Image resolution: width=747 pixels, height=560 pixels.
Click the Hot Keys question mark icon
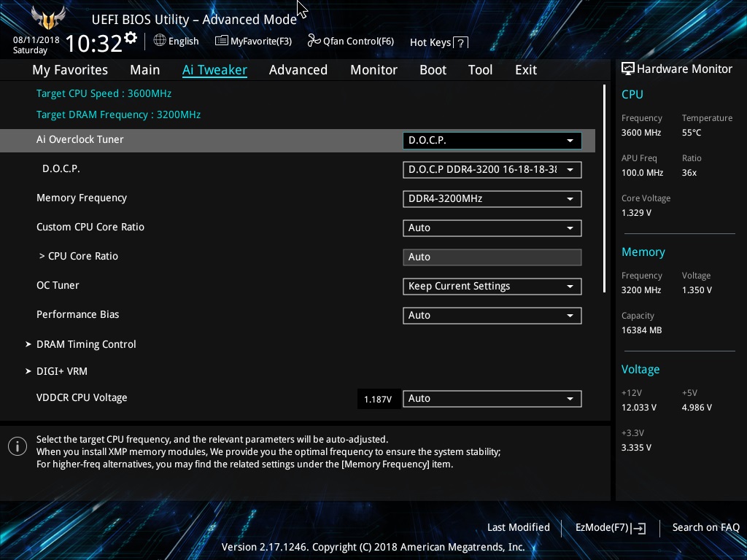(x=460, y=43)
